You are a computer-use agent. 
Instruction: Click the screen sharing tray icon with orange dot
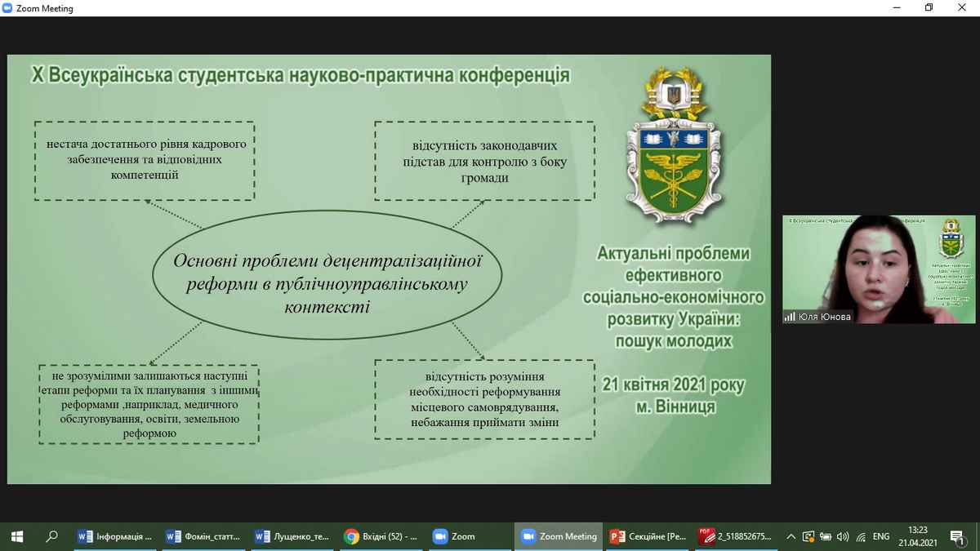[x=808, y=536]
